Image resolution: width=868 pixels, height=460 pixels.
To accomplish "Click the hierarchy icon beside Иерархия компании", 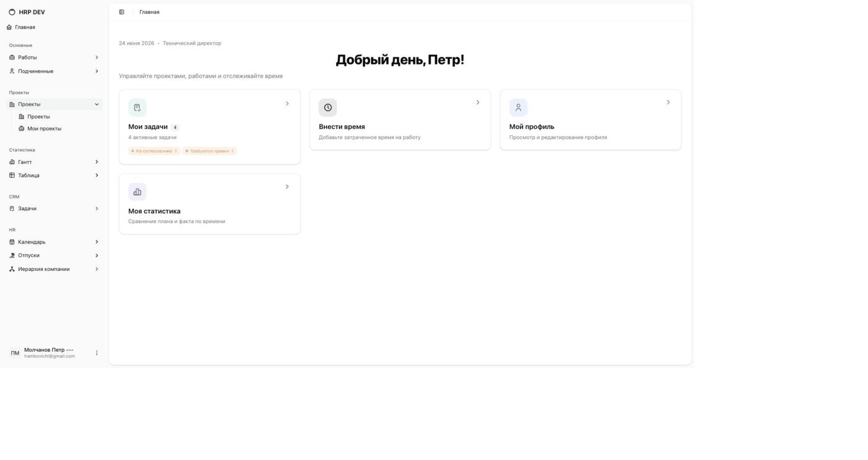I will (x=12, y=269).
